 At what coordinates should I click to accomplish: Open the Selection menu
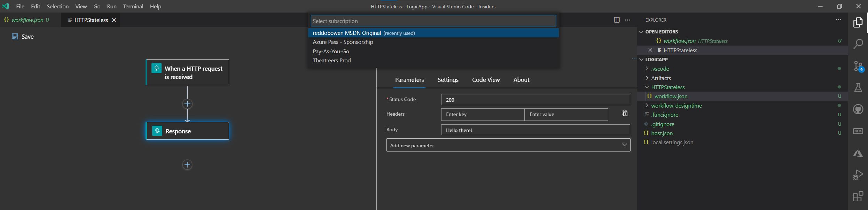(x=57, y=6)
